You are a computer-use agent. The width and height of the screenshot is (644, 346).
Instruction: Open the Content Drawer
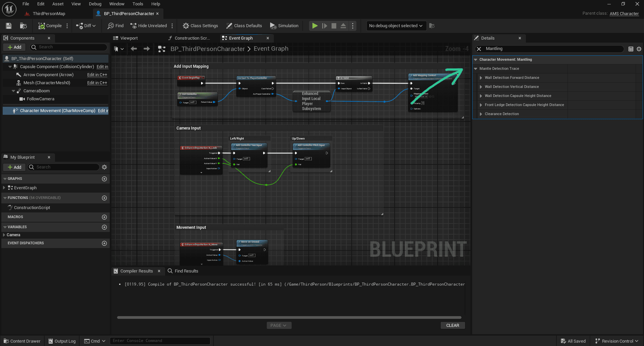(22, 341)
